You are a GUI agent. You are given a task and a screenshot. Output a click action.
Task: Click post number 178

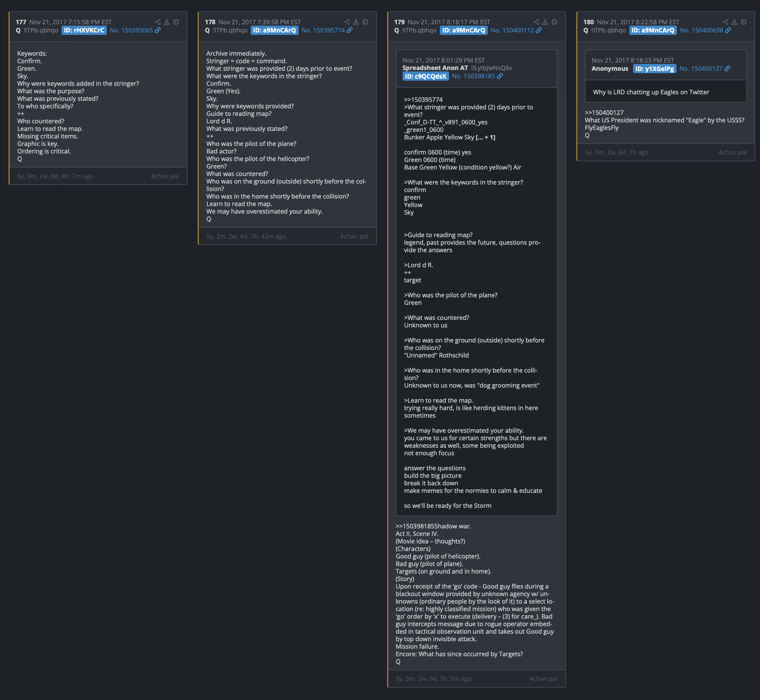(x=210, y=22)
